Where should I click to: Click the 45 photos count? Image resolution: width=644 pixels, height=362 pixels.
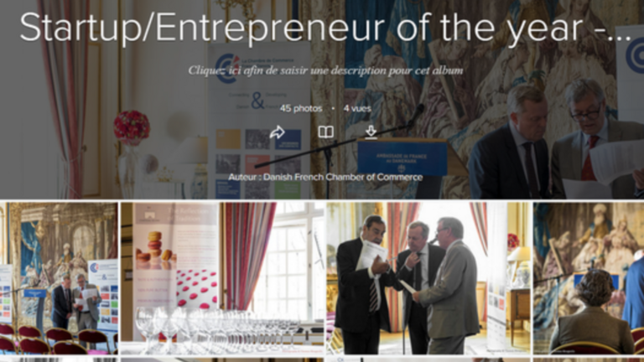[x=301, y=109]
